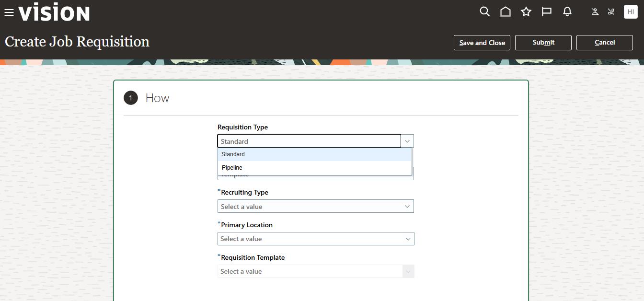Open the hamburger navigation menu
Viewport: 644px width, 301px height.
pyautogui.click(x=9, y=12)
